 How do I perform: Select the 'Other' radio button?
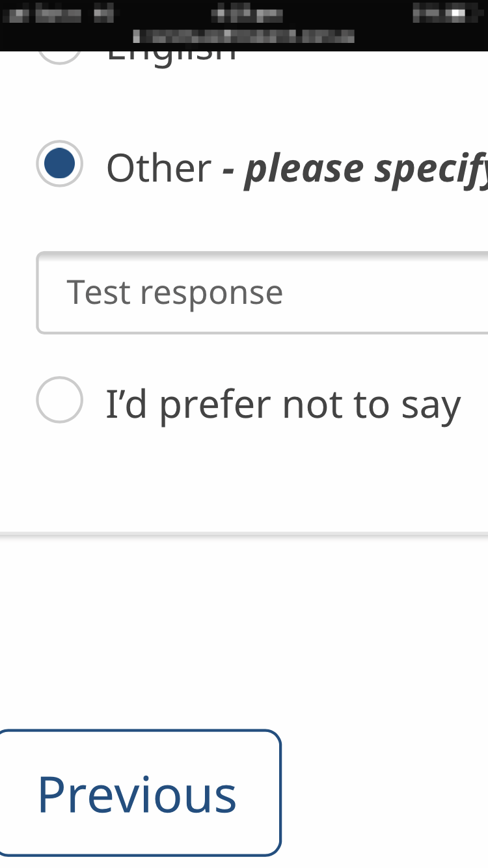59,164
